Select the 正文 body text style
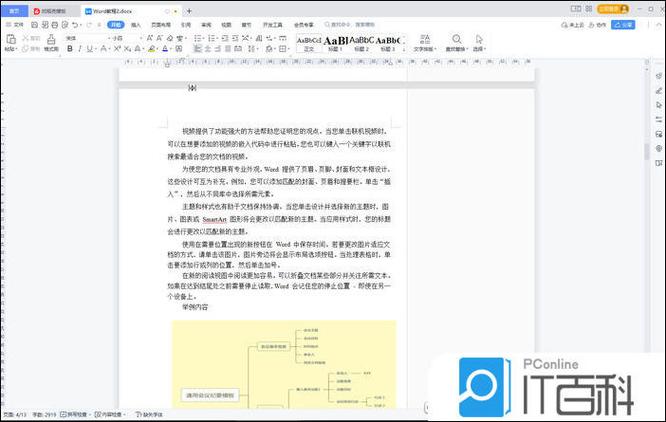Screen dimensions: 666x422 pyautogui.click(x=309, y=44)
